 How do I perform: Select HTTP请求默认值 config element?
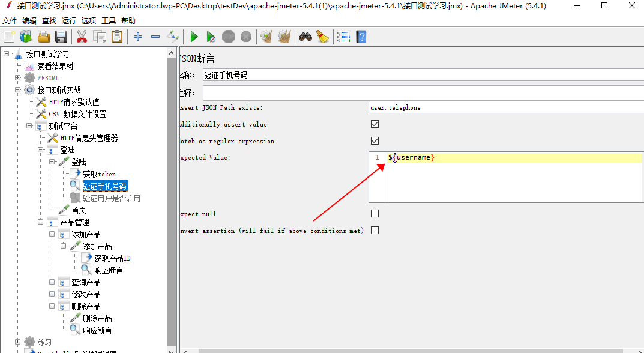point(74,102)
